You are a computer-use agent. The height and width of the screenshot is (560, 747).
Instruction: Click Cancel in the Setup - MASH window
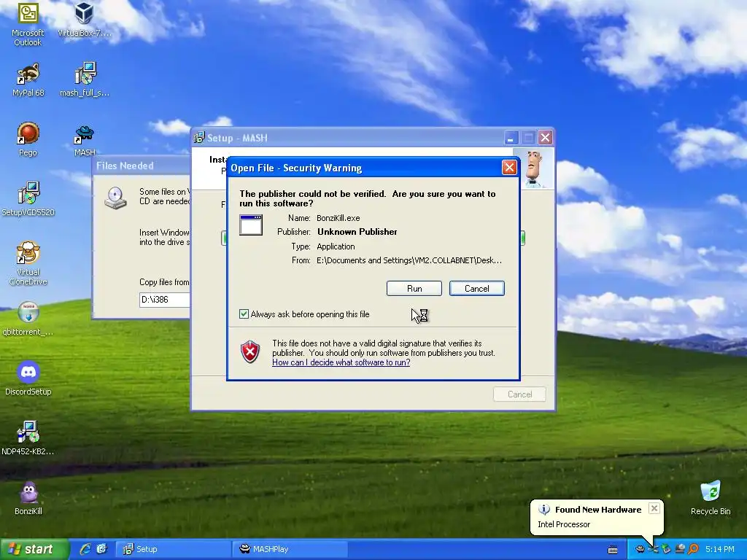click(x=519, y=394)
